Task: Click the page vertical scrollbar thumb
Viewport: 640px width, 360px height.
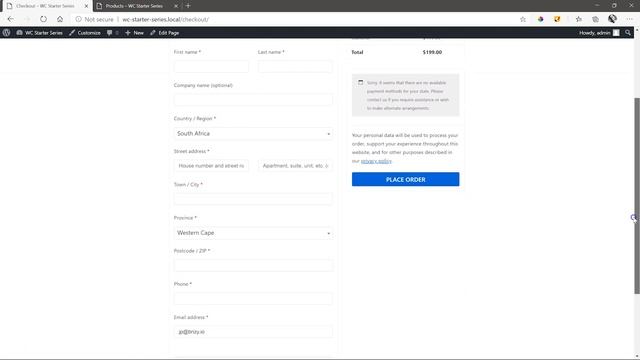Action: coord(637,196)
